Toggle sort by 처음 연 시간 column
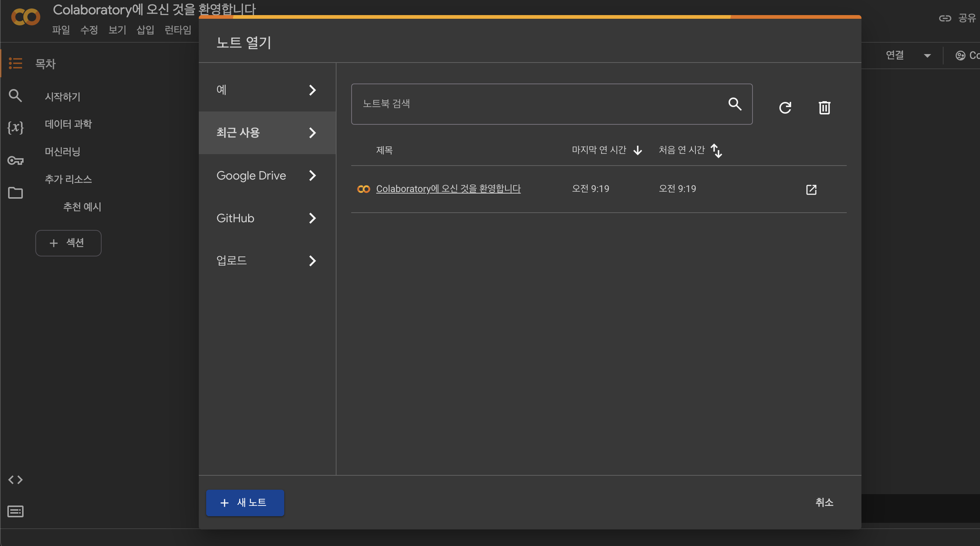This screenshot has width=980, height=546. pyautogui.click(x=716, y=150)
